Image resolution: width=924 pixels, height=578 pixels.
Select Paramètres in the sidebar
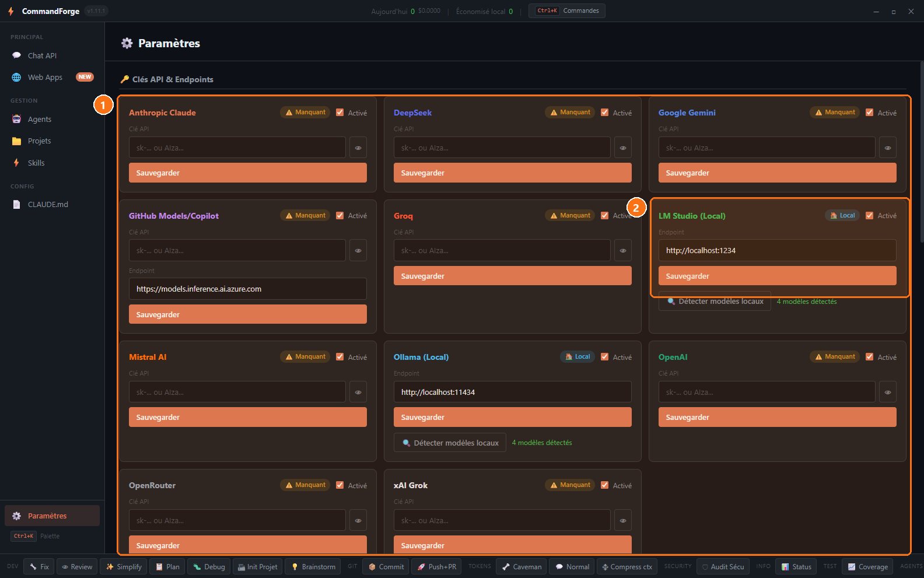click(x=52, y=516)
